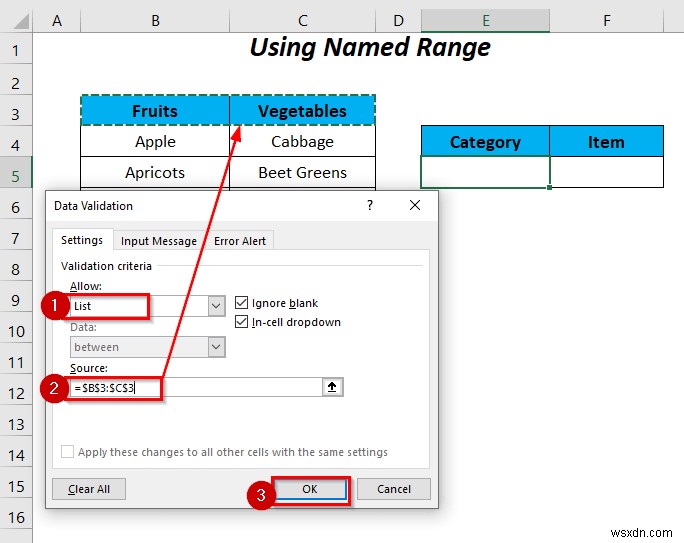Open the Allow dropdown list
684x543 pixels.
click(x=216, y=306)
